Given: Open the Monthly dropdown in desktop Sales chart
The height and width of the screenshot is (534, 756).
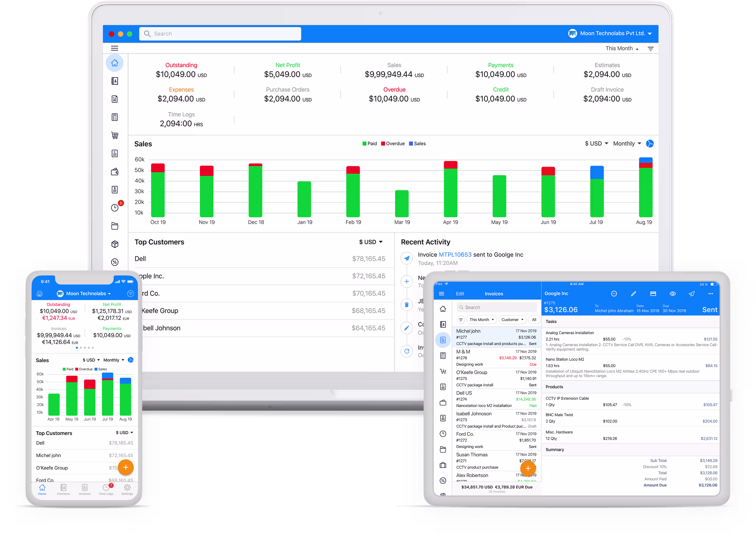Looking at the screenshot, I should coord(627,144).
